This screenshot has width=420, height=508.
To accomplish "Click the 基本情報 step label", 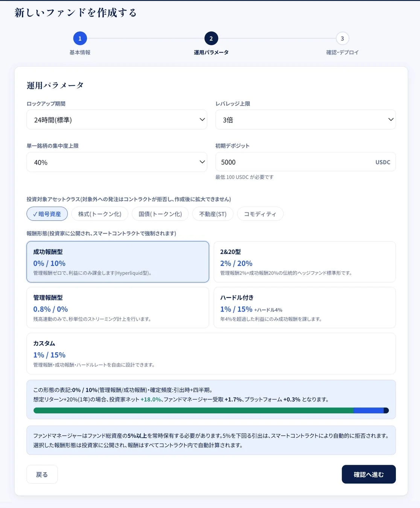I will point(80,52).
